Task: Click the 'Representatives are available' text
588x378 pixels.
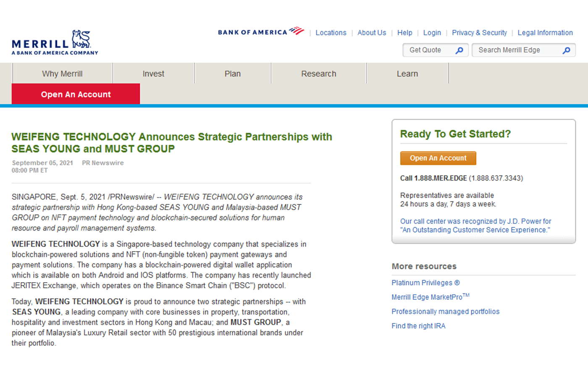Action: 447,195
